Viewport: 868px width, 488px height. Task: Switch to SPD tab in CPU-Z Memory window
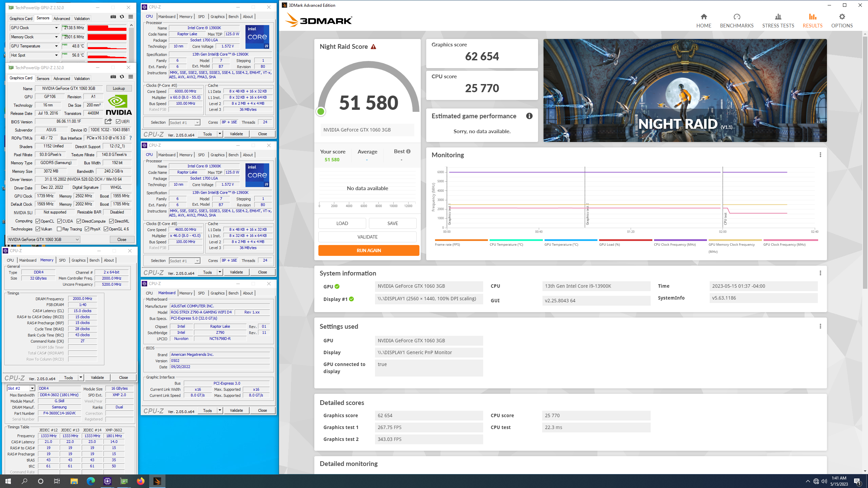coord(62,260)
